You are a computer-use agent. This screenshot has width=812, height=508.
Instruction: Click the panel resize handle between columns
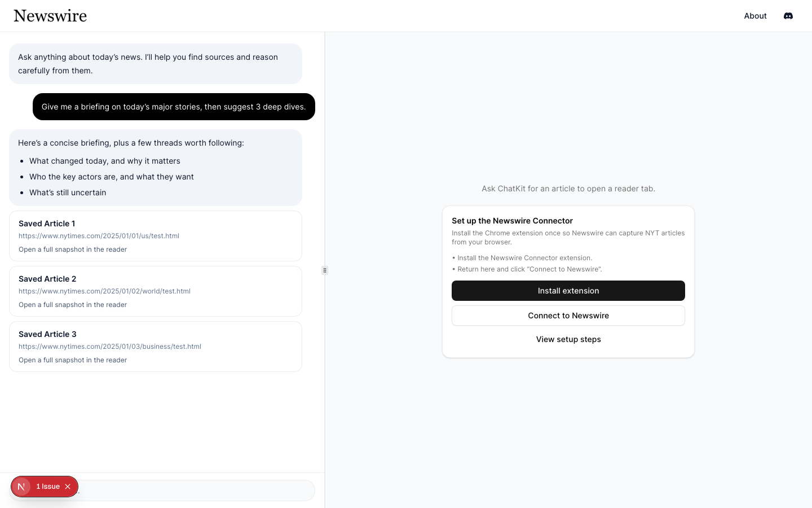[x=325, y=270]
